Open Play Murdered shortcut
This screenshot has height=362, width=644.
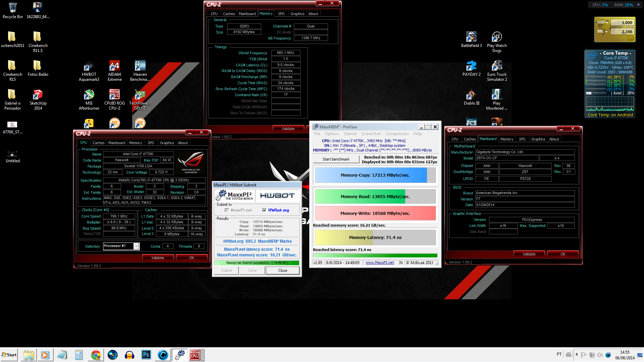click(x=497, y=99)
